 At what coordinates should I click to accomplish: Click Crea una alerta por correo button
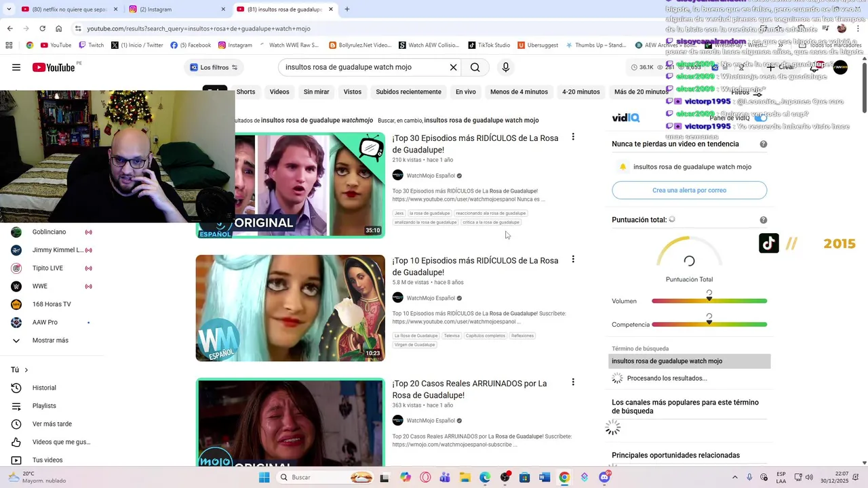click(690, 190)
